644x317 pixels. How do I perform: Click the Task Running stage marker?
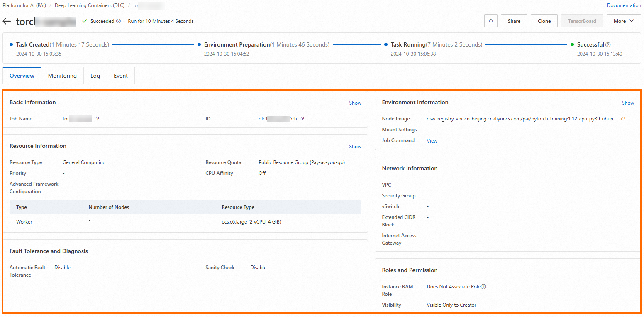pos(386,44)
